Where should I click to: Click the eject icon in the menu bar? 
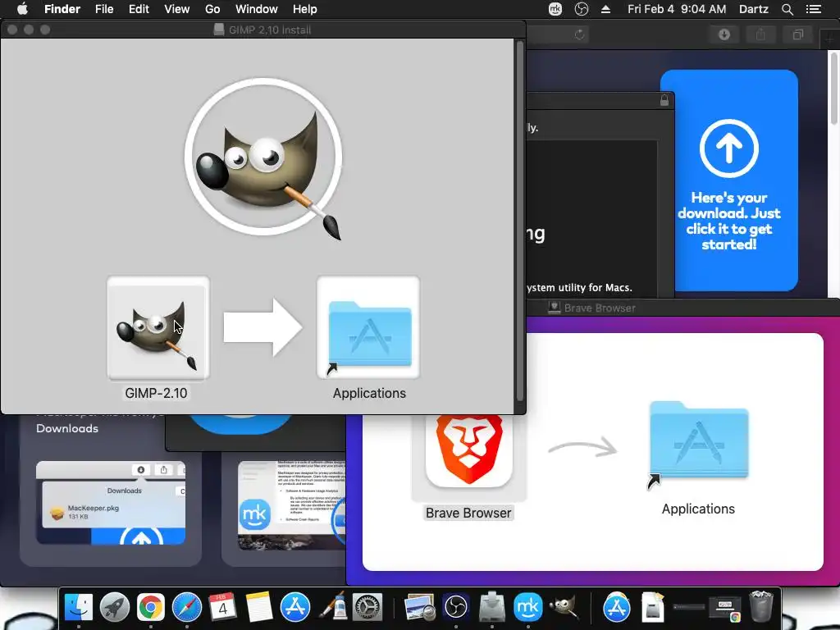[x=606, y=9]
